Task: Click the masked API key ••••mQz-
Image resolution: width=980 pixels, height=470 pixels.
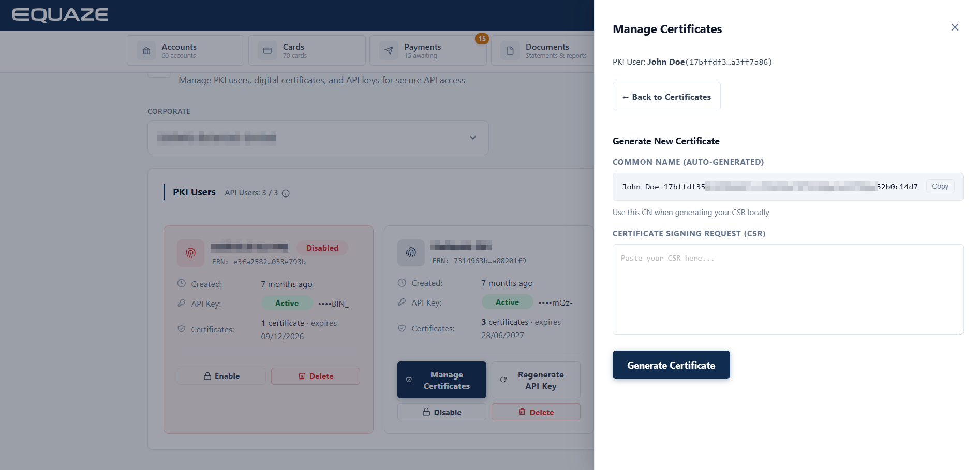Action: tap(555, 302)
